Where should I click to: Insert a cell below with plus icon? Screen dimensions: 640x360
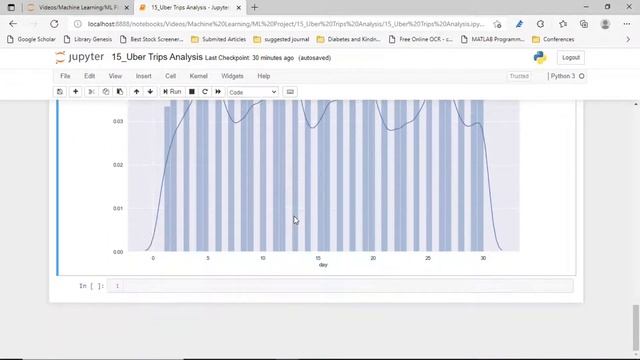(76, 92)
